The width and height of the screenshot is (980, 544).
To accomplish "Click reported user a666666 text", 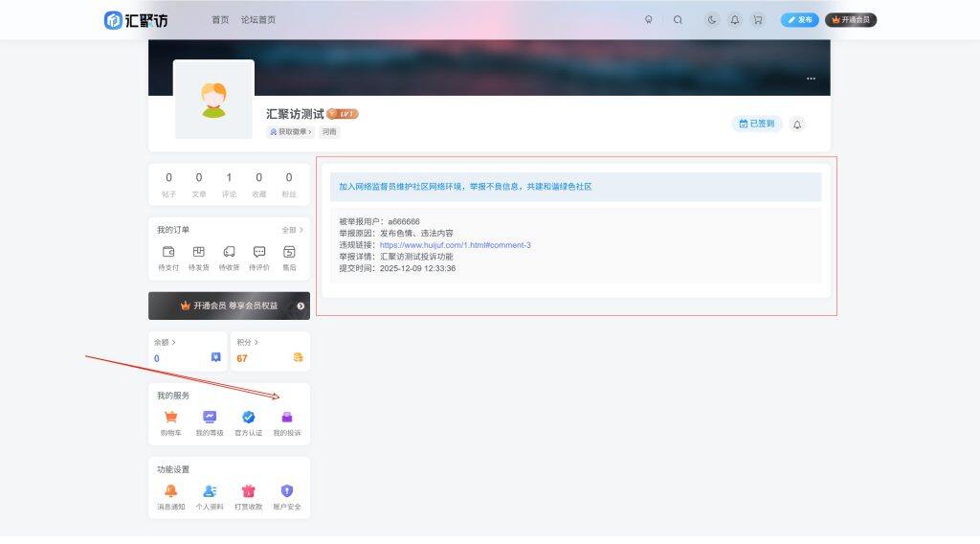I will point(404,221).
